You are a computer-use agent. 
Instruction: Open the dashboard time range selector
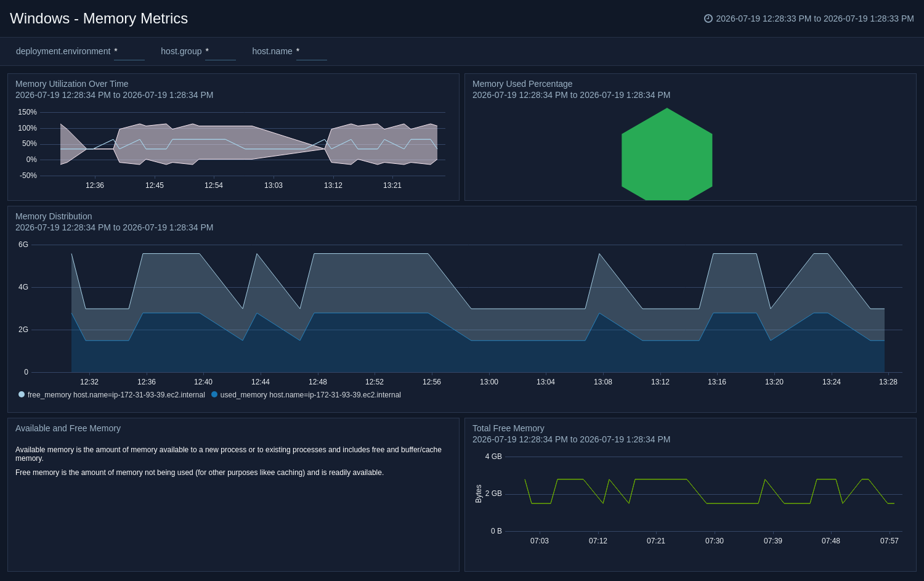tap(809, 18)
